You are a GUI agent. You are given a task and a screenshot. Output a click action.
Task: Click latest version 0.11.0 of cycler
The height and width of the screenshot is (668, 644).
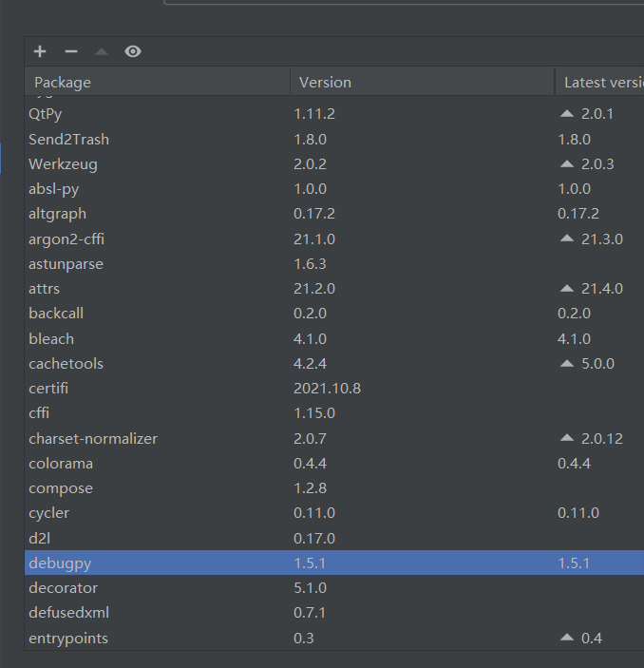(578, 512)
